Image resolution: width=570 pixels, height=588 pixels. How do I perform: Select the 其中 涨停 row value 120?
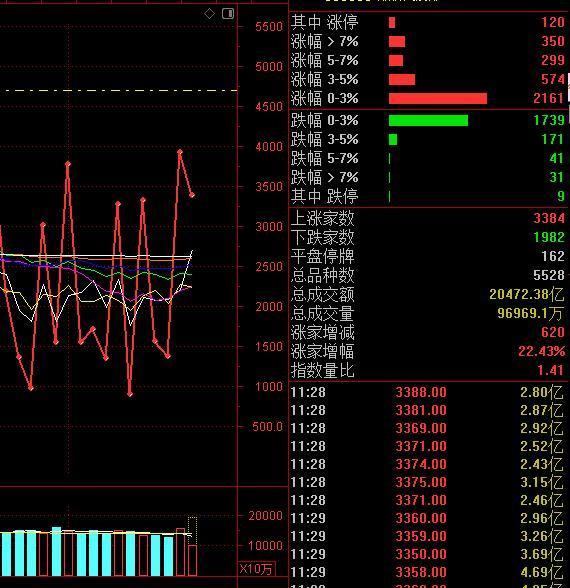coord(553,22)
